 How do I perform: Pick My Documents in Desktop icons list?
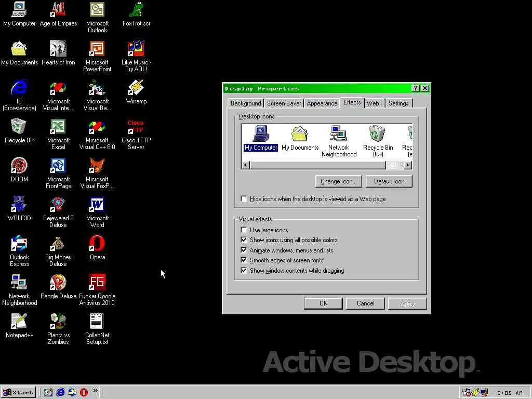300,138
